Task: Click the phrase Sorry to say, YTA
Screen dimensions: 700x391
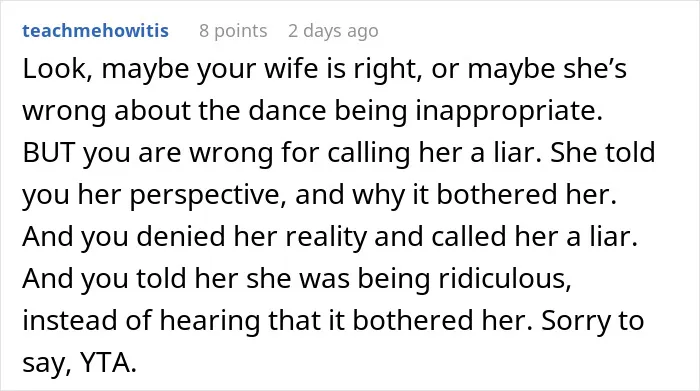Action: point(333,341)
